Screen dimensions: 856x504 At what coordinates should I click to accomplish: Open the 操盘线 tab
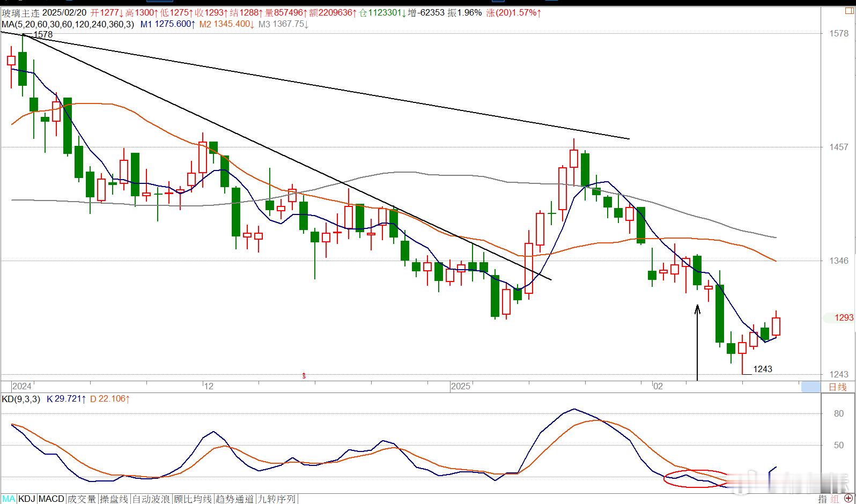point(114,499)
